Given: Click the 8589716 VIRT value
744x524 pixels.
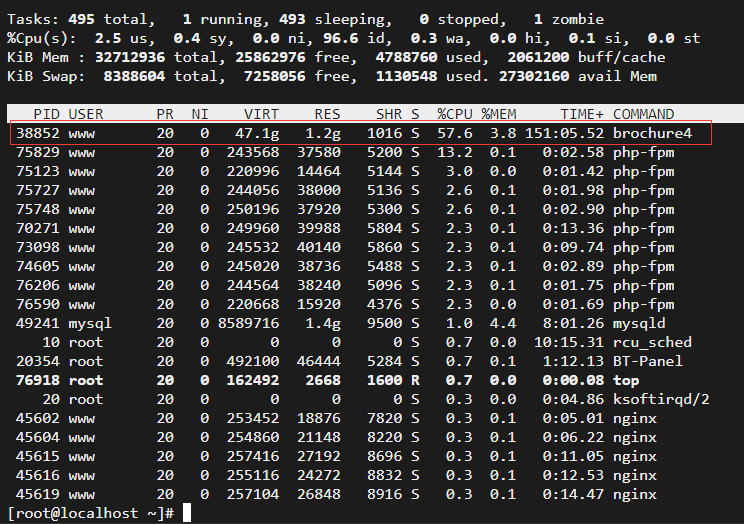Looking at the screenshot, I should [248, 323].
